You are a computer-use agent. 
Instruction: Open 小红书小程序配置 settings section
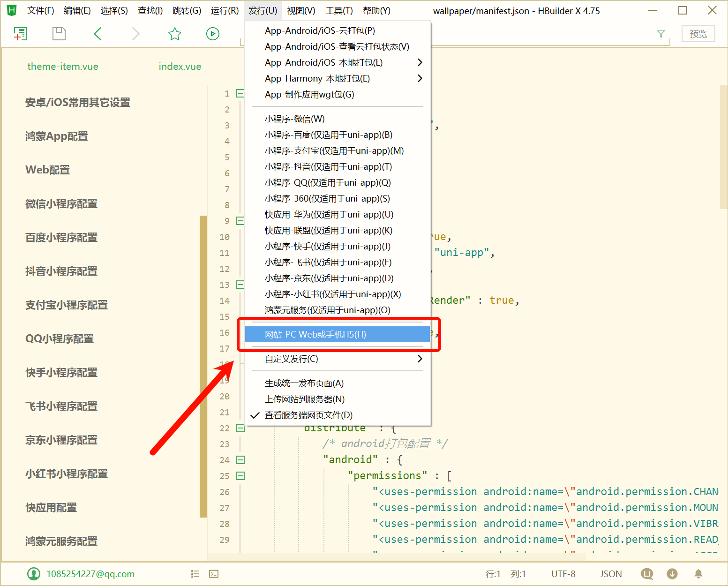67,474
